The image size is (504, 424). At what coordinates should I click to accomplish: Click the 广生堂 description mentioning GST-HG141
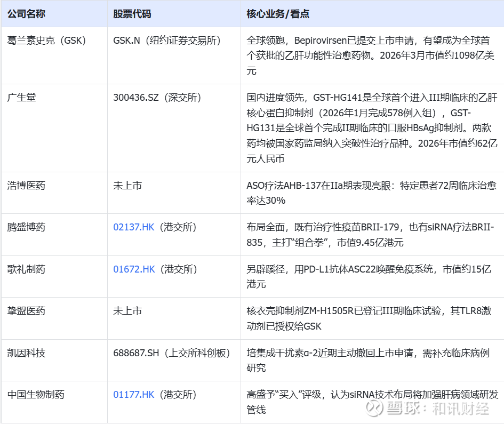coord(372,128)
